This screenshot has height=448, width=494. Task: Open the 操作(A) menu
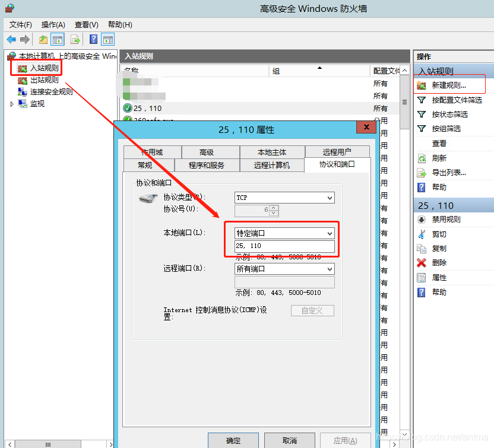(x=53, y=24)
